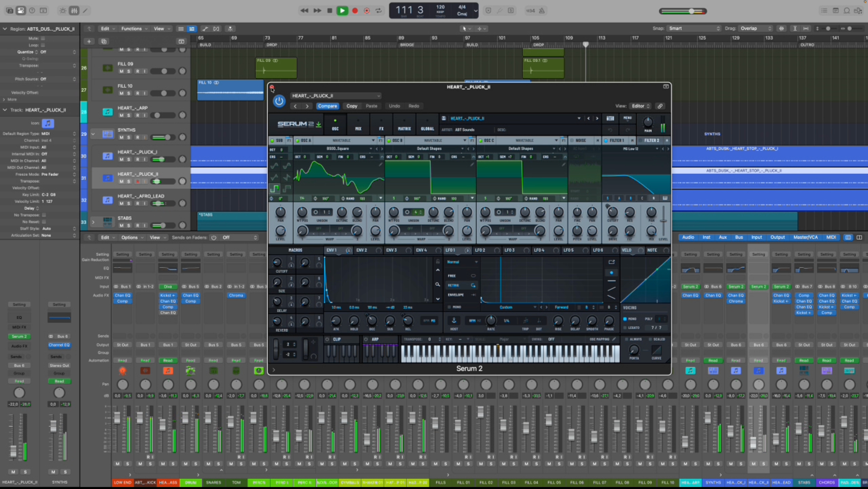868x489 pixels.
Task: Click the ENV 1 magnifier zoom icon
Action: point(437,285)
